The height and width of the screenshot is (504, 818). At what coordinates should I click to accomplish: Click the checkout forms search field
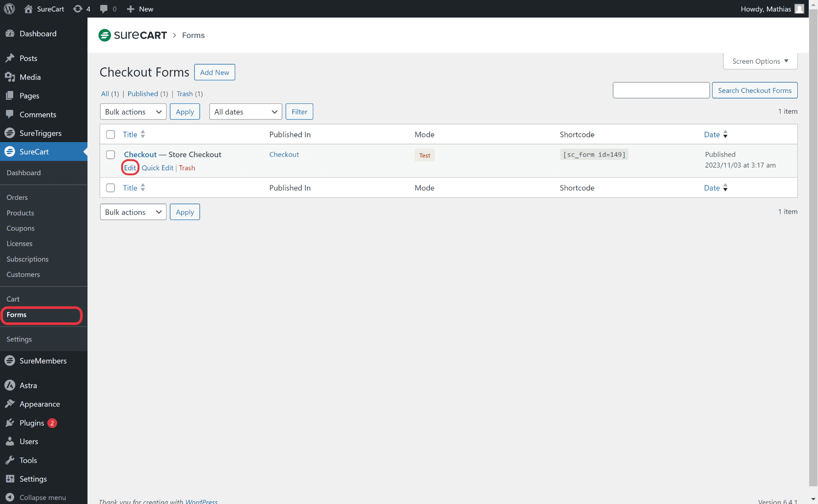click(661, 90)
